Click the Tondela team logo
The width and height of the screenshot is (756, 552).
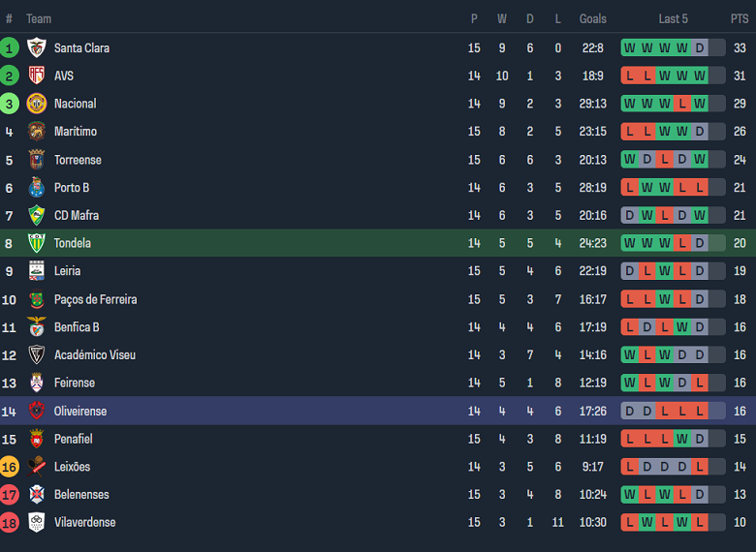pos(37,243)
